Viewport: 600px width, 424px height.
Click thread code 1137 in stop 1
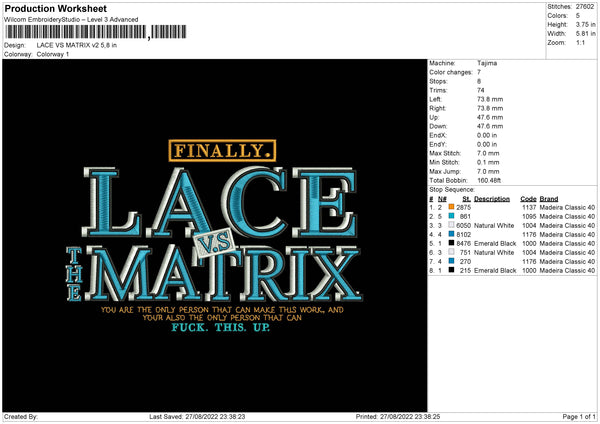tap(529, 207)
